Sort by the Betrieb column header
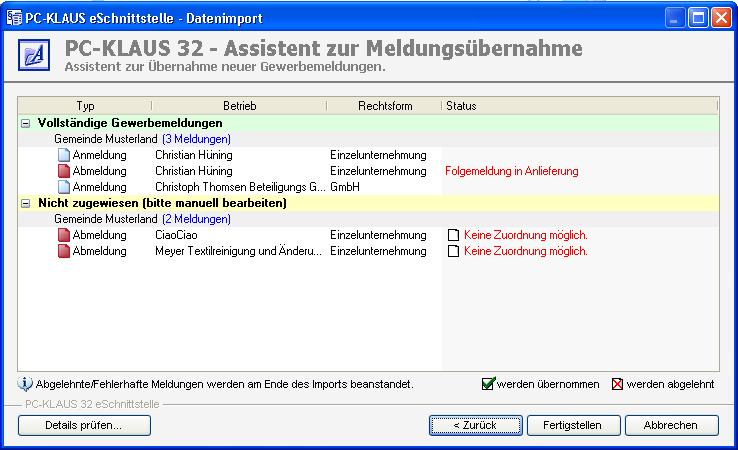The height and width of the screenshot is (450, 738). tap(239, 106)
